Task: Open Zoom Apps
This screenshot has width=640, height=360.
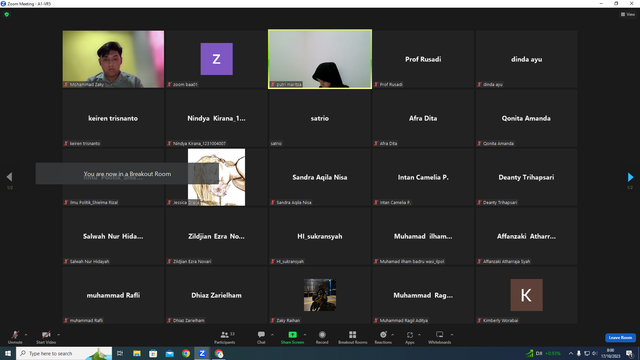Action: [410, 337]
